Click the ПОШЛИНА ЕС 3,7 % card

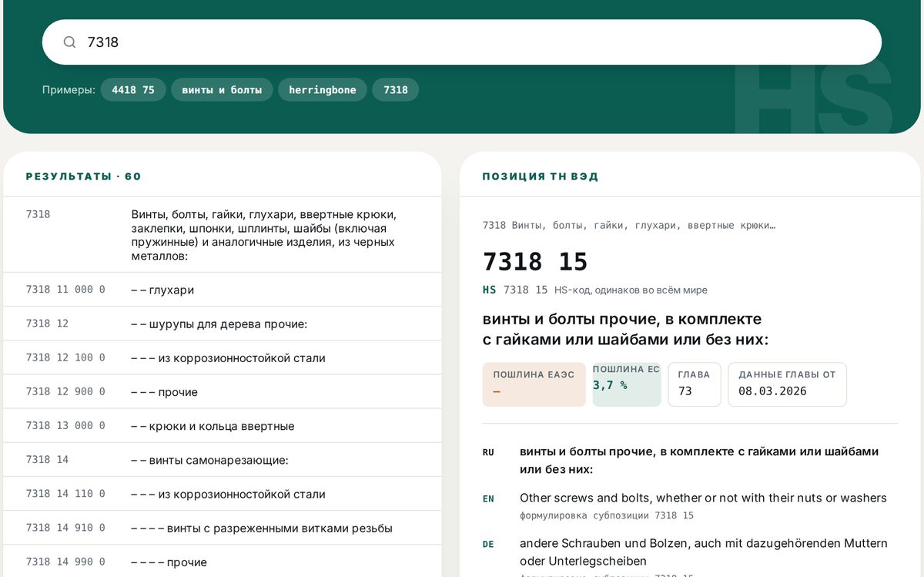click(627, 384)
